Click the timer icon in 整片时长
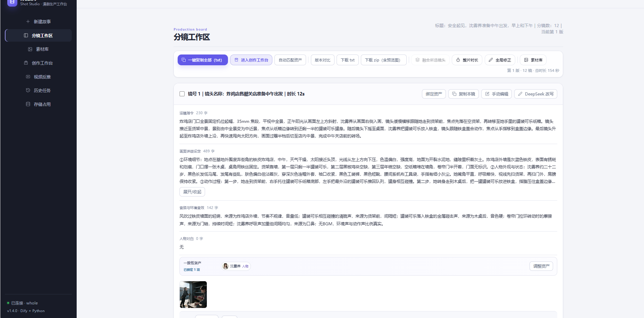644x318 pixels. click(458, 60)
